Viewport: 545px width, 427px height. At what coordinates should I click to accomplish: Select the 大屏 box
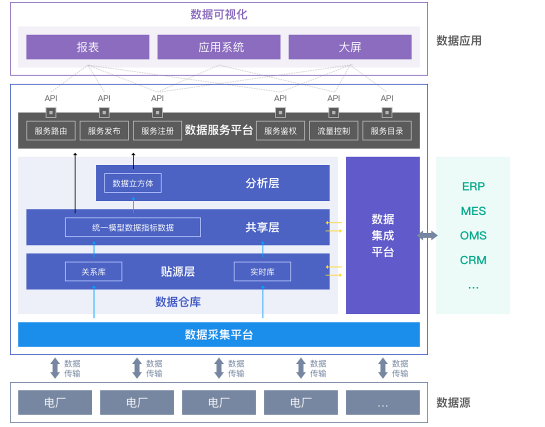tap(350, 47)
